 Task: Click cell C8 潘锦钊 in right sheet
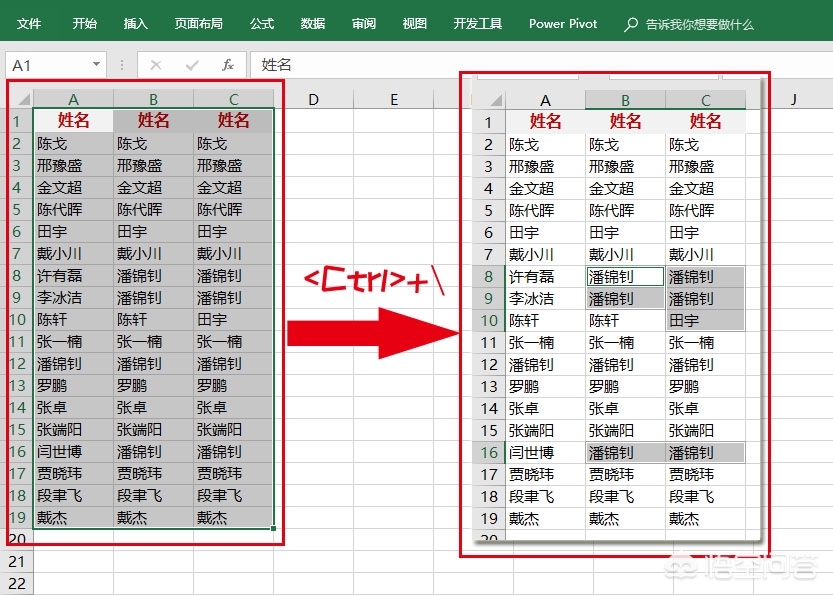coord(706,277)
